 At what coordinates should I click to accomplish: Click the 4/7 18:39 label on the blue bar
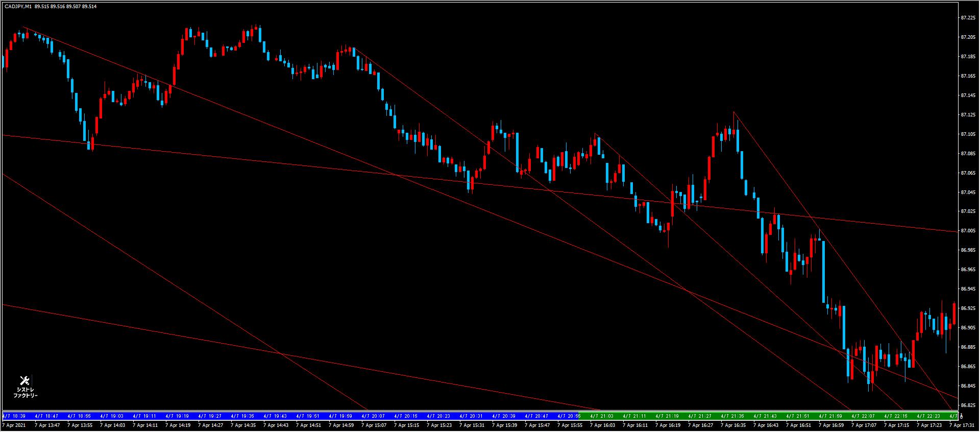click(x=14, y=416)
